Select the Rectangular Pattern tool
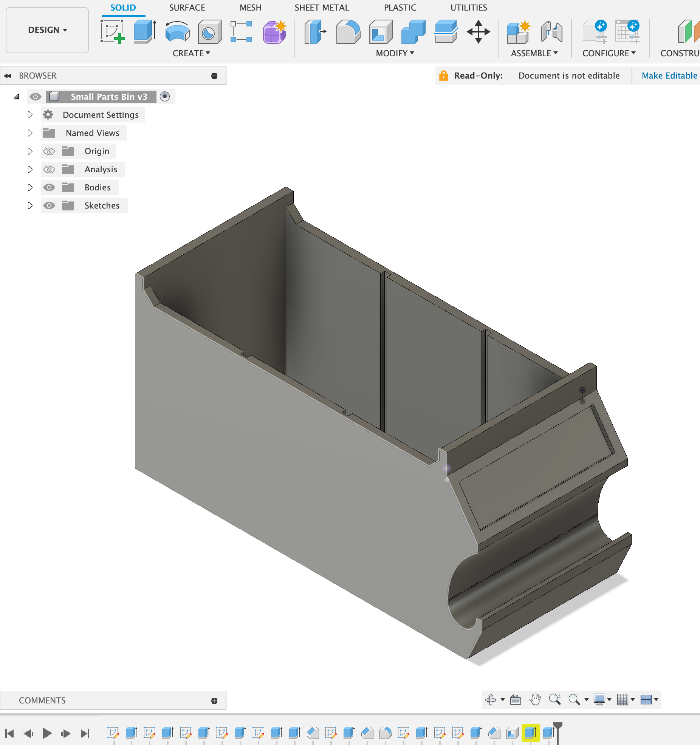Screen dimensions: 700x745 point(242,32)
